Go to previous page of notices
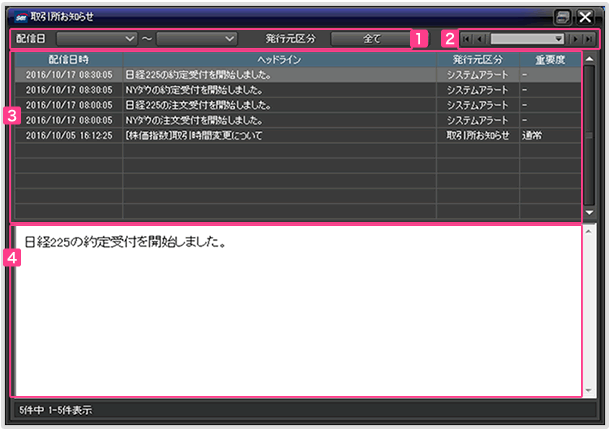 (x=480, y=39)
